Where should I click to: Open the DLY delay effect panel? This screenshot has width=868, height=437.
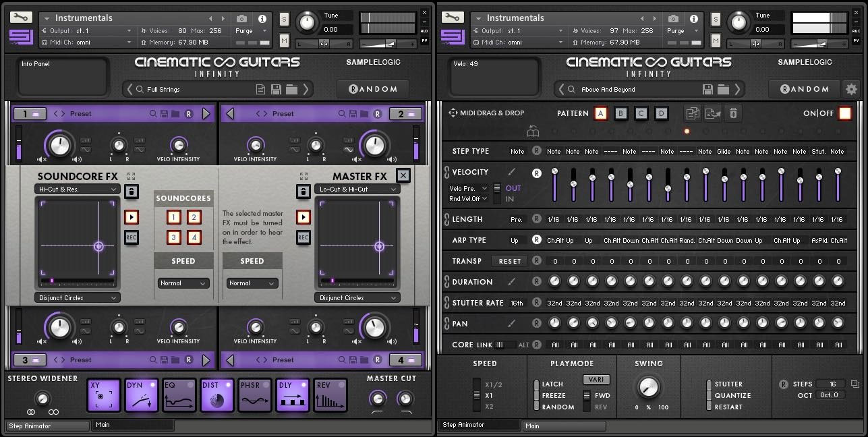tap(293, 395)
